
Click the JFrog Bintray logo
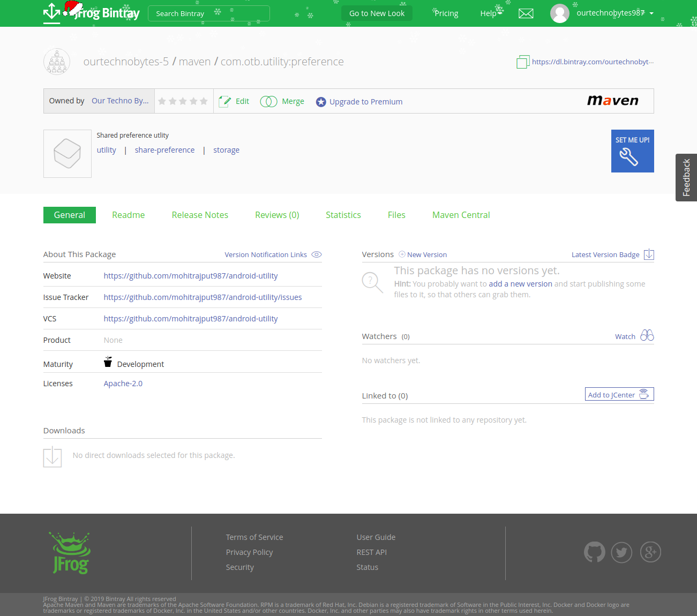point(91,12)
